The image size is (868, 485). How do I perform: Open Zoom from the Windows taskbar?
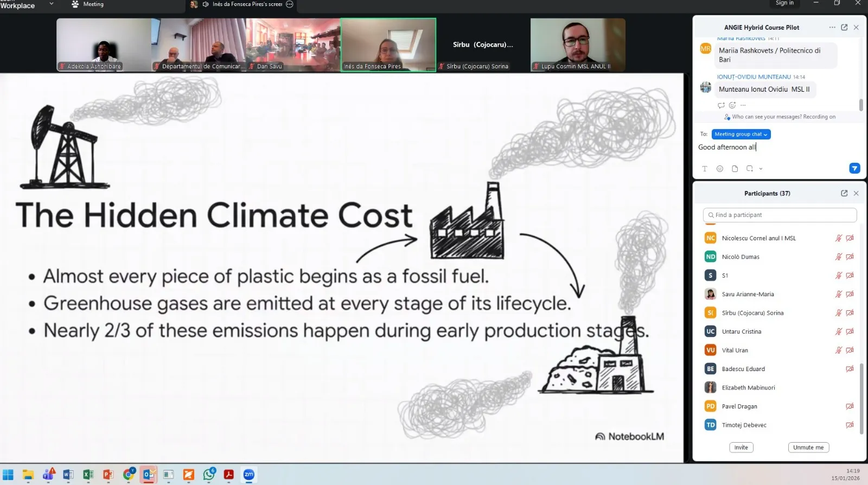[x=249, y=475]
